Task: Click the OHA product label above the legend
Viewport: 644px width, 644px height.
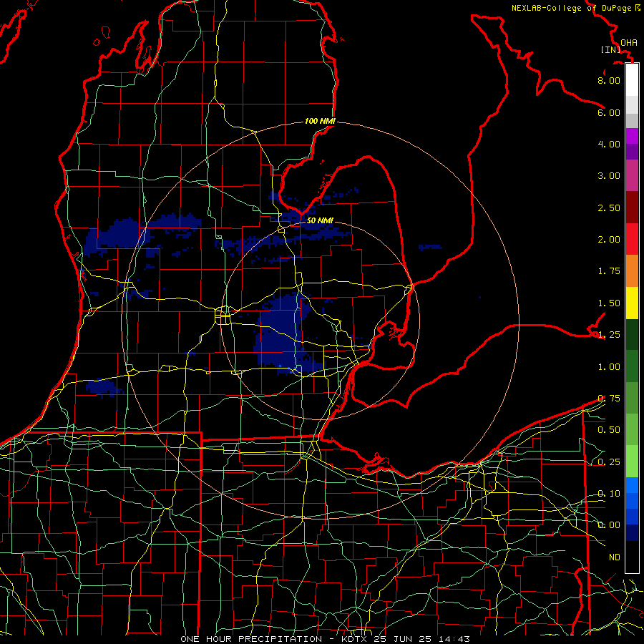Action: click(x=629, y=43)
